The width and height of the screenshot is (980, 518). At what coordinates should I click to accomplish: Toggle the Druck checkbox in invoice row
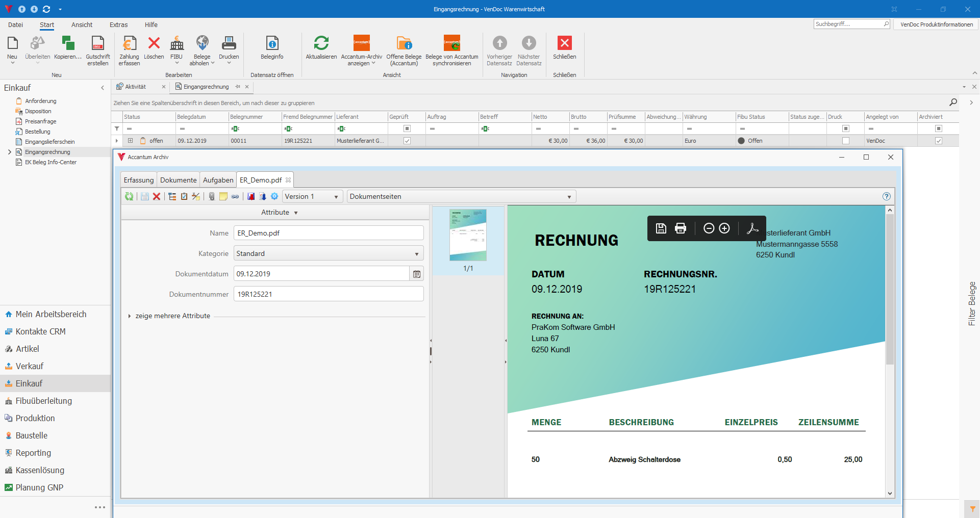tap(845, 141)
